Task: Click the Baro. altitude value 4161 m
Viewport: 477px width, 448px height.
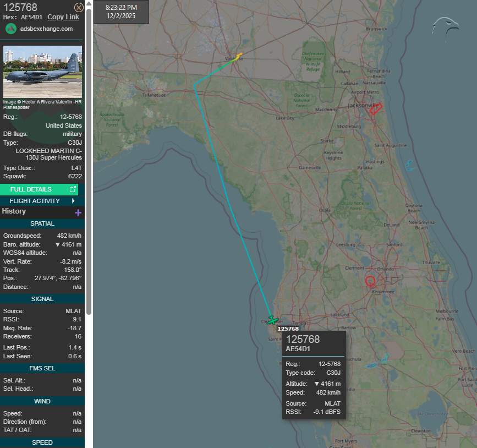Action: point(68,244)
